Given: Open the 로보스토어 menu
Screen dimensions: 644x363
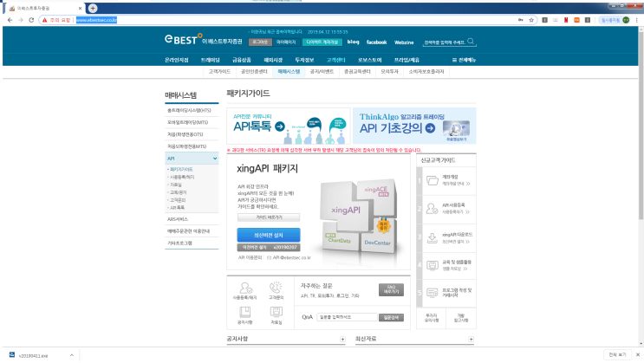Looking at the screenshot, I should point(369,60).
